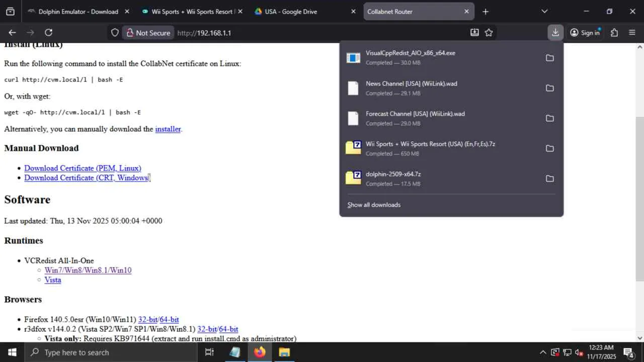Show Forecast Channel wad file in folder
The width and height of the screenshot is (644, 362).
click(550, 118)
